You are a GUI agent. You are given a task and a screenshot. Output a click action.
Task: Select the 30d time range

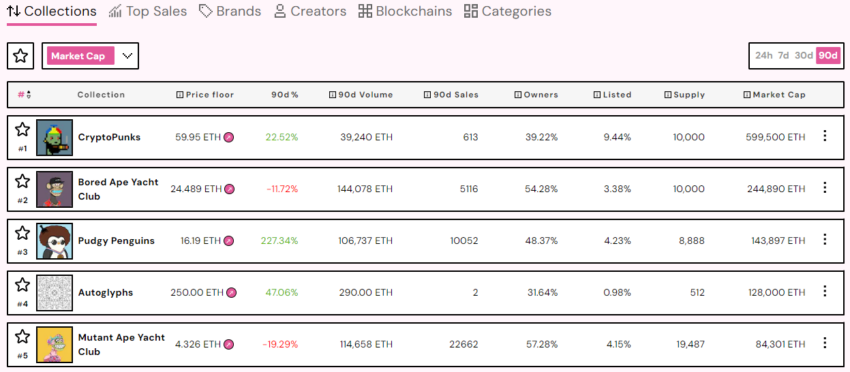click(x=803, y=55)
